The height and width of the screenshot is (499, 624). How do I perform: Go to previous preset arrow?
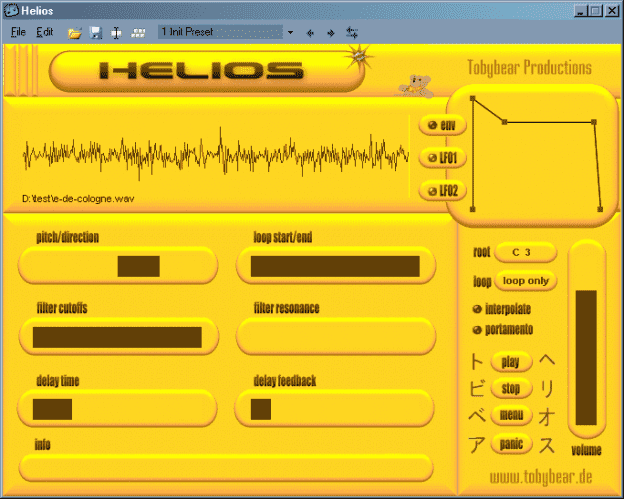(310, 33)
